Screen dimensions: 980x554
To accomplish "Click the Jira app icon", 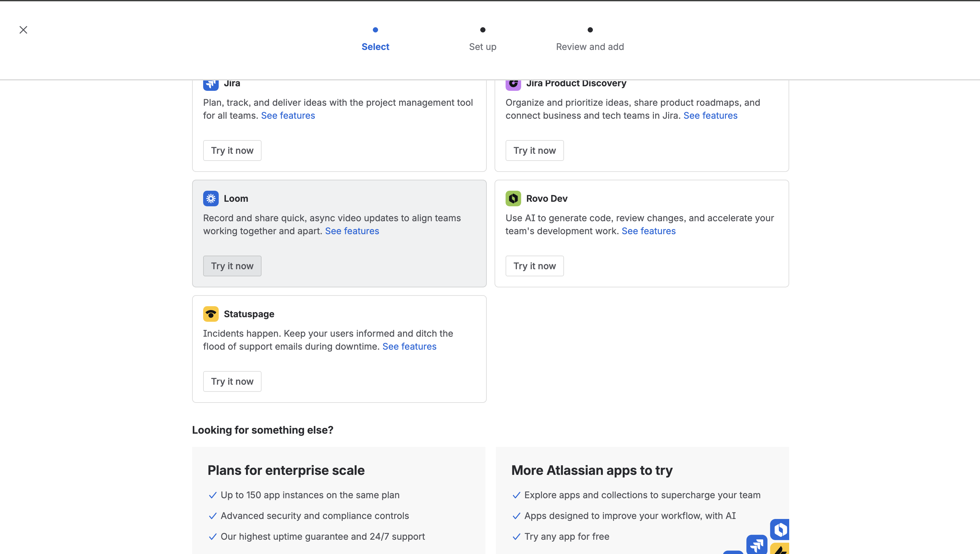I will [x=211, y=85].
